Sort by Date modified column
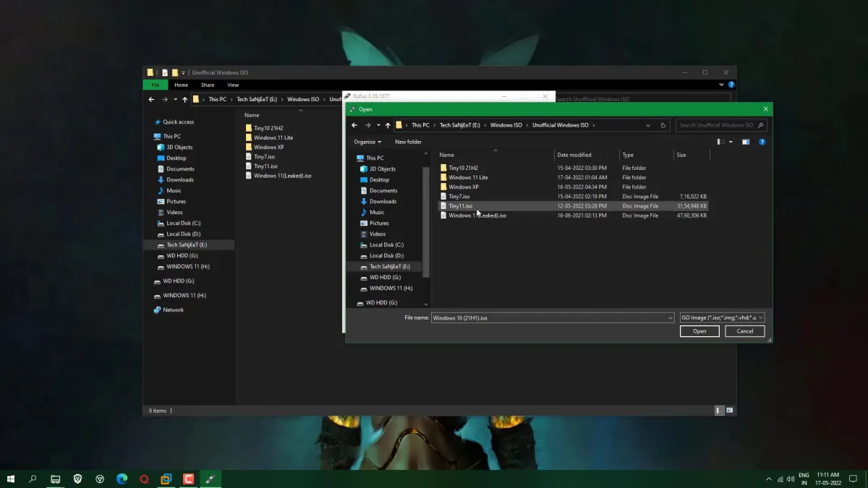Image resolution: width=868 pixels, height=488 pixels. pyautogui.click(x=587, y=155)
